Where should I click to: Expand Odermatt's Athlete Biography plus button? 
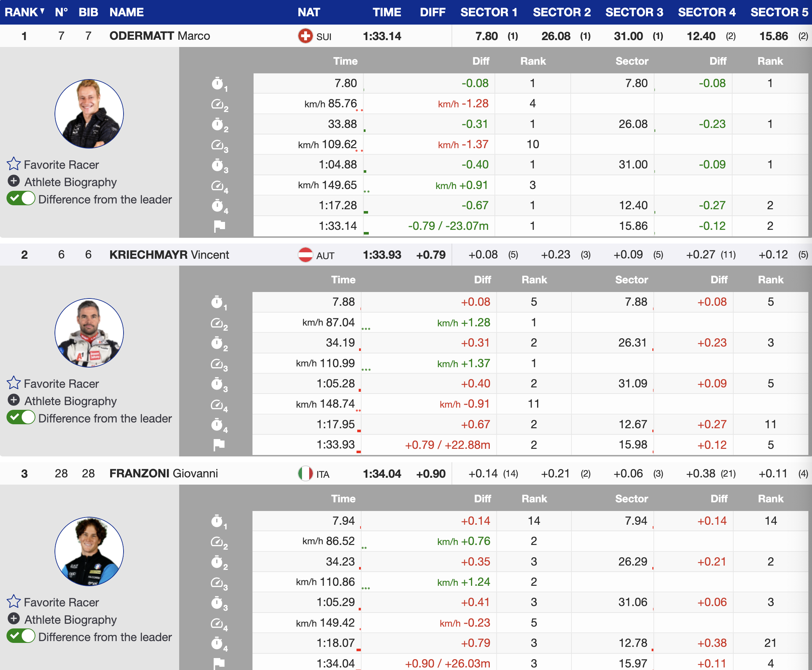tap(13, 181)
